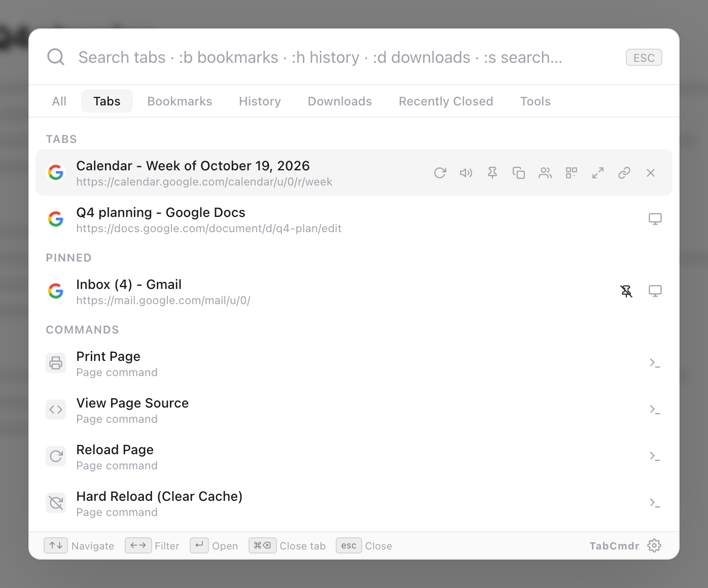Select the Tabs filter tab
Screen dimensions: 708x588
107,101
